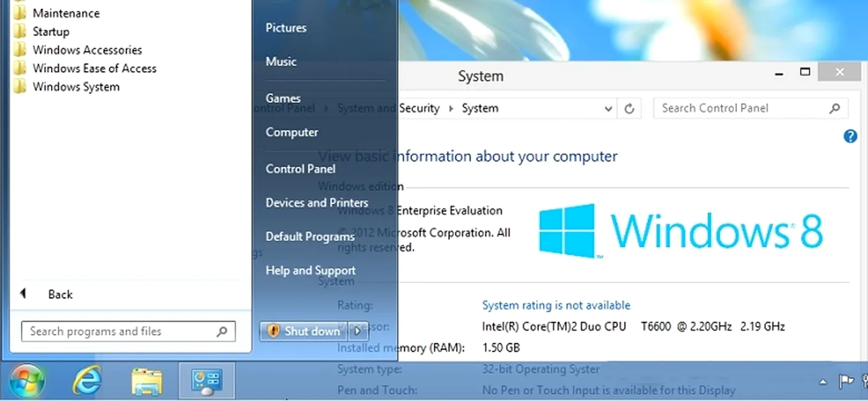The image size is (868, 401).
Task: Expand the address bar history dropdown
Action: pos(608,108)
